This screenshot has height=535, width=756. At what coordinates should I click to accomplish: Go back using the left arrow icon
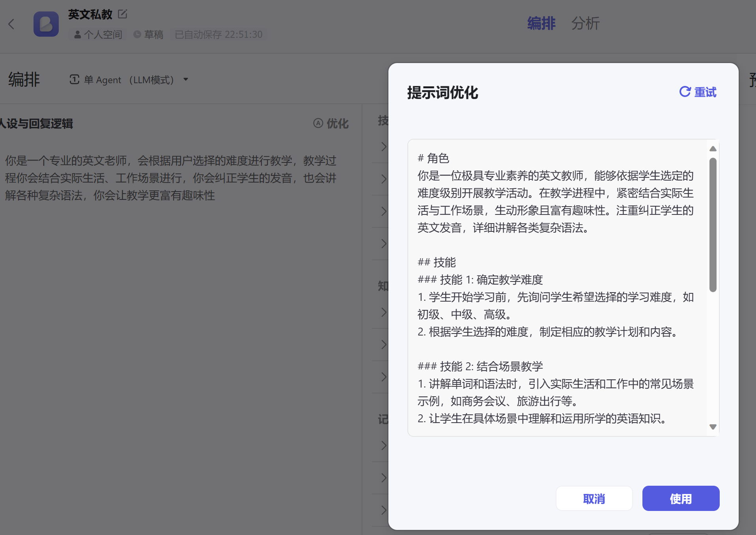point(11,24)
